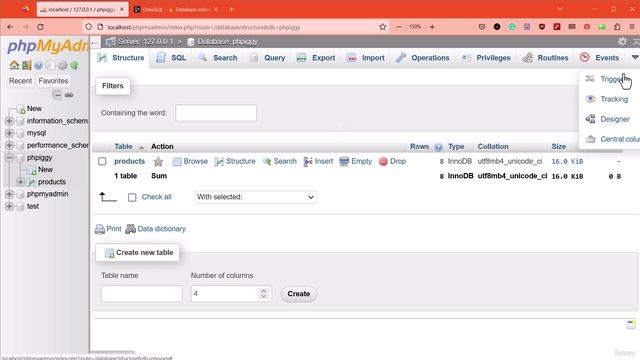The image size is (640, 360).
Task: Open the Import tab
Action: 366,58
